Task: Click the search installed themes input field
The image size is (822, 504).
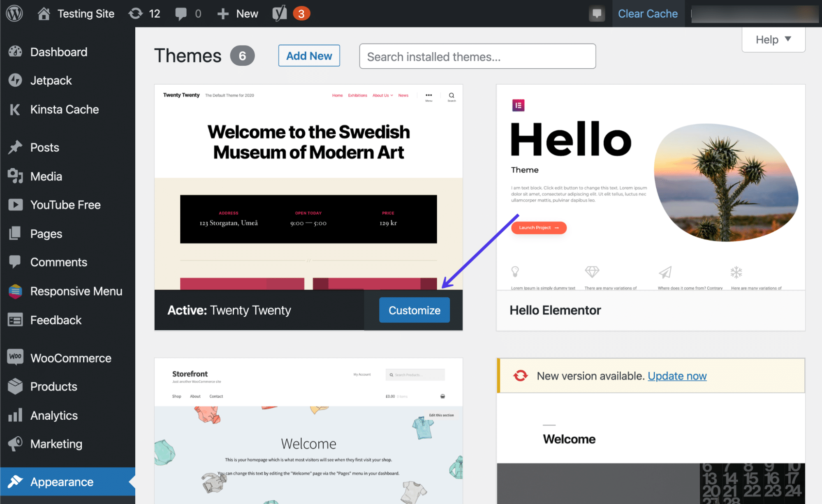Action: point(476,56)
